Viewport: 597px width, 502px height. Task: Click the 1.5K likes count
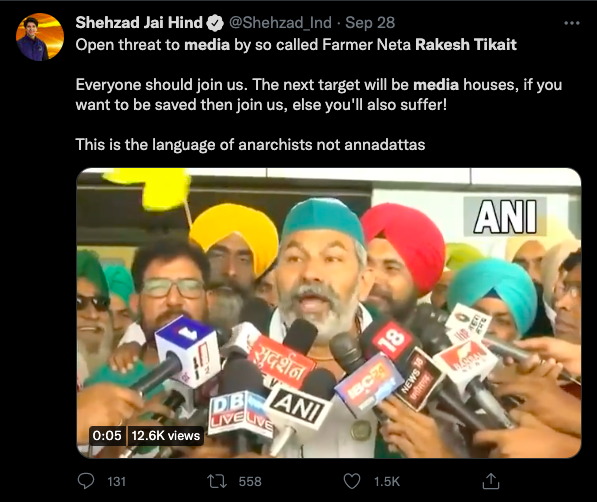coord(387,482)
